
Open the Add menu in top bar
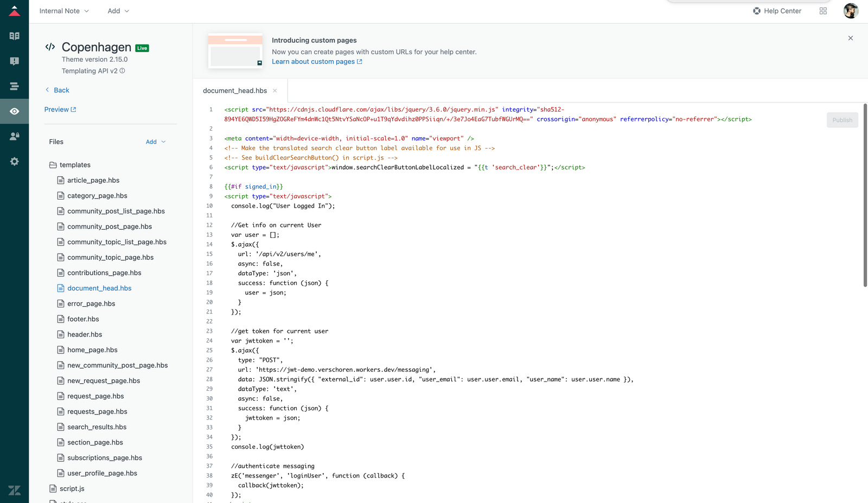click(x=118, y=11)
